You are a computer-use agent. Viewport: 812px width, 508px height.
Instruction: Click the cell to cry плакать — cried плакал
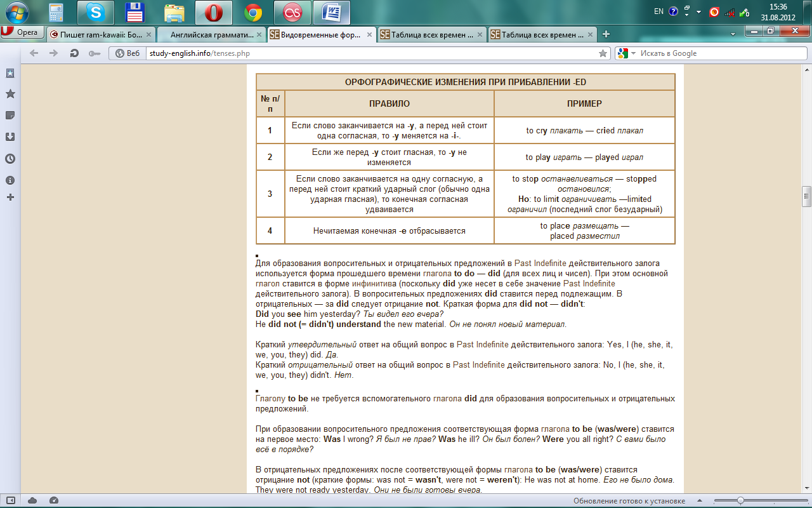(584, 131)
